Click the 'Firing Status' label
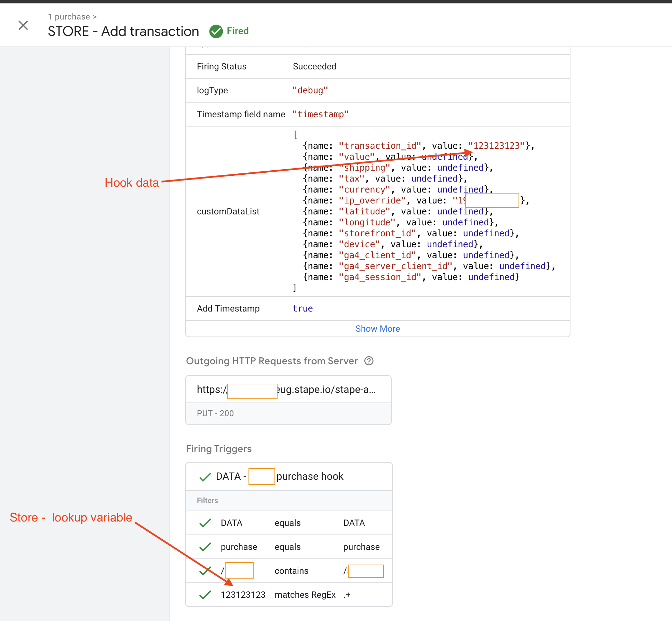 coord(221,66)
